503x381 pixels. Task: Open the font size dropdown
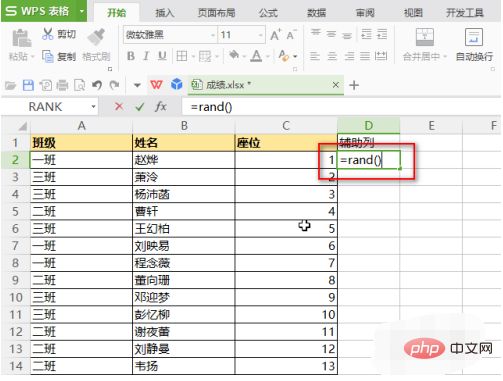point(261,35)
